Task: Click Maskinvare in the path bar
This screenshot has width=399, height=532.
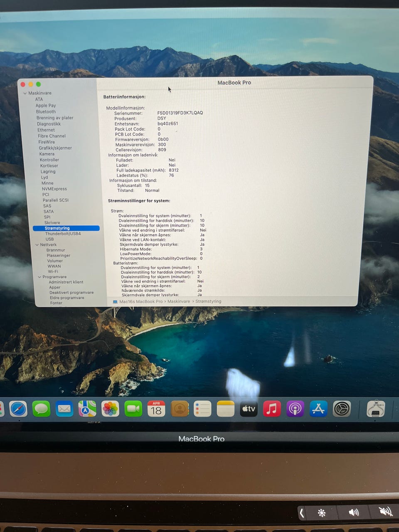Action: 179,302
